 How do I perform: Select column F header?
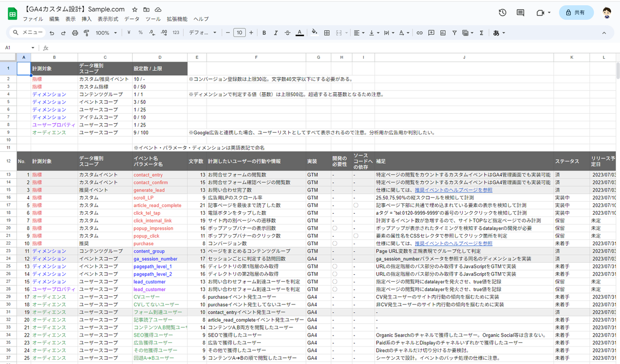click(x=256, y=57)
